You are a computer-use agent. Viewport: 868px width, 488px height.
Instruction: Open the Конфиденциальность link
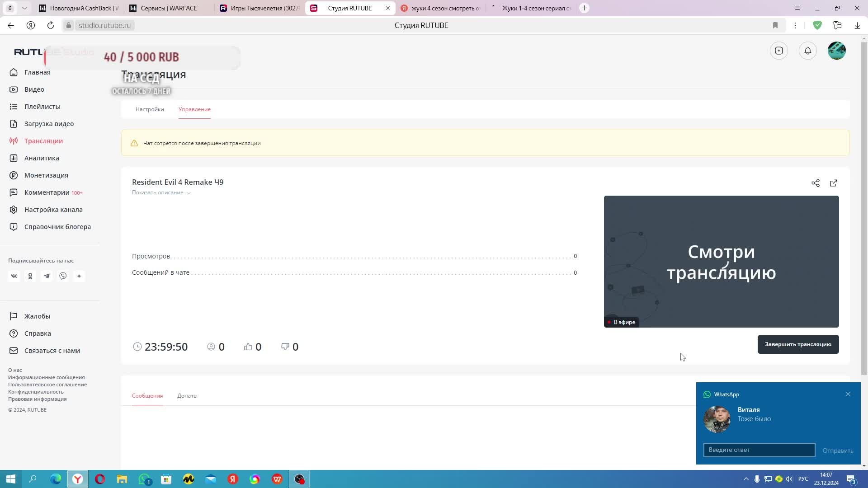tap(36, 392)
